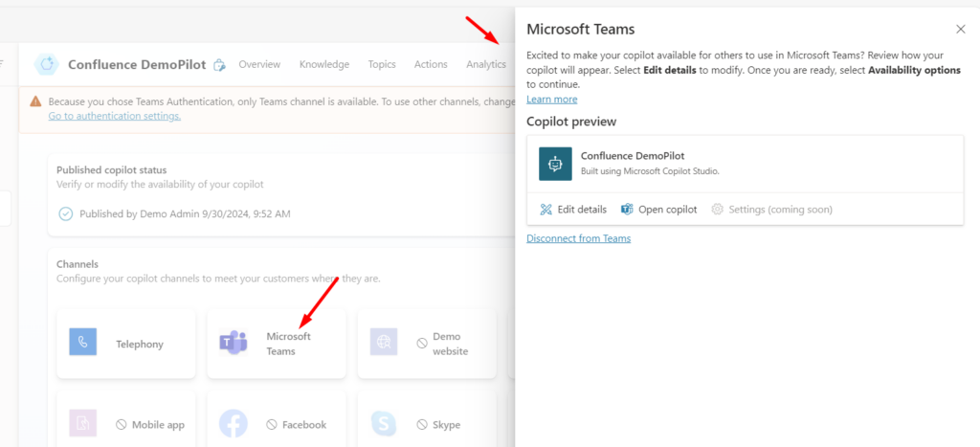Click the edit icon beside Confluence DemoPilot title
The width and height of the screenshot is (980, 447).
coord(219,65)
